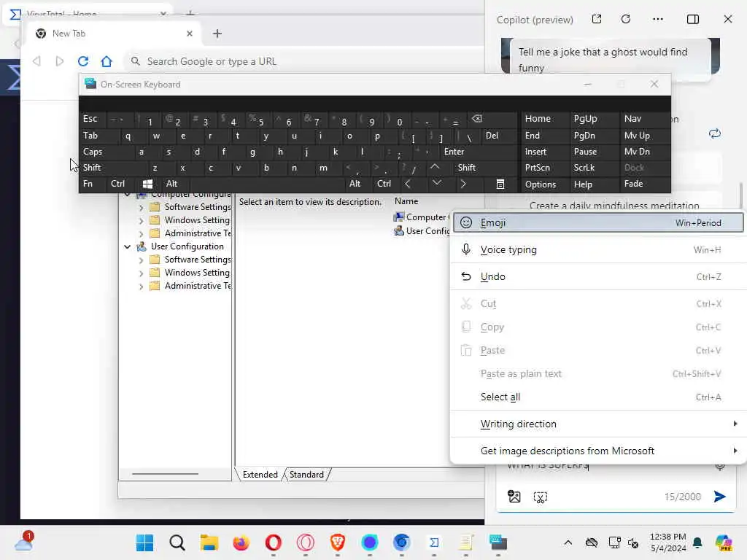Click Copilot refresh icon
Image resolution: width=747 pixels, height=560 pixels.
626,19
